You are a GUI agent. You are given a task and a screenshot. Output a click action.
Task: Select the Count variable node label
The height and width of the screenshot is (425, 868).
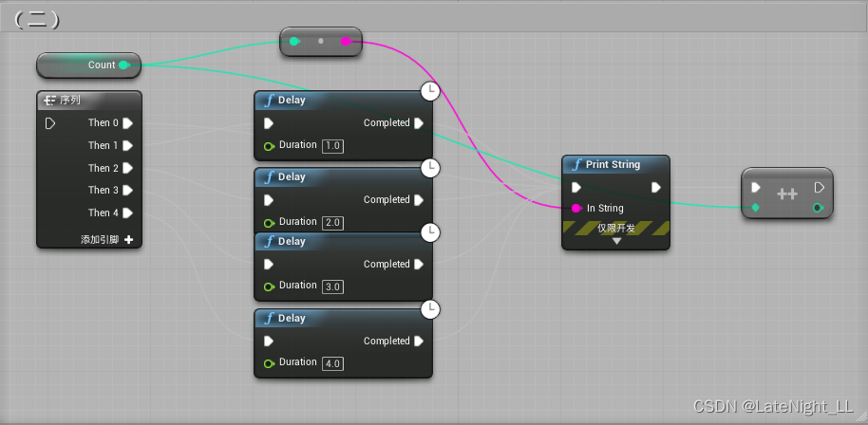(102, 65)
